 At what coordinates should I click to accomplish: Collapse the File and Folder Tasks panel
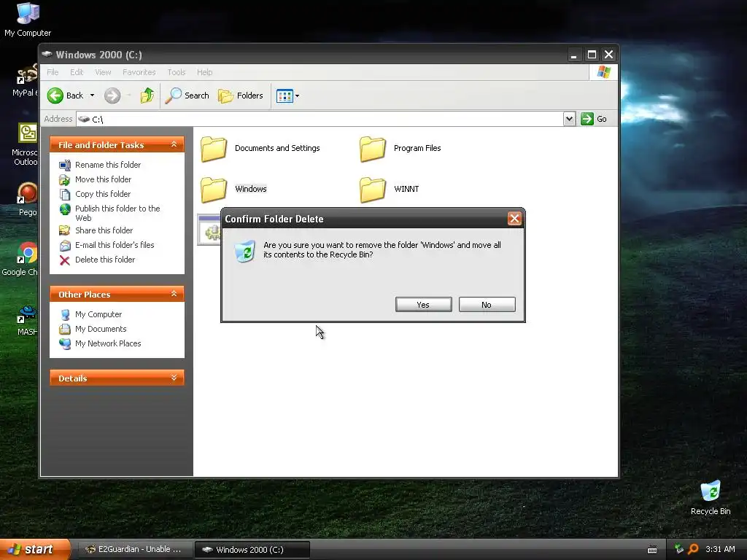pyautogui.click(x=174, y=144)
